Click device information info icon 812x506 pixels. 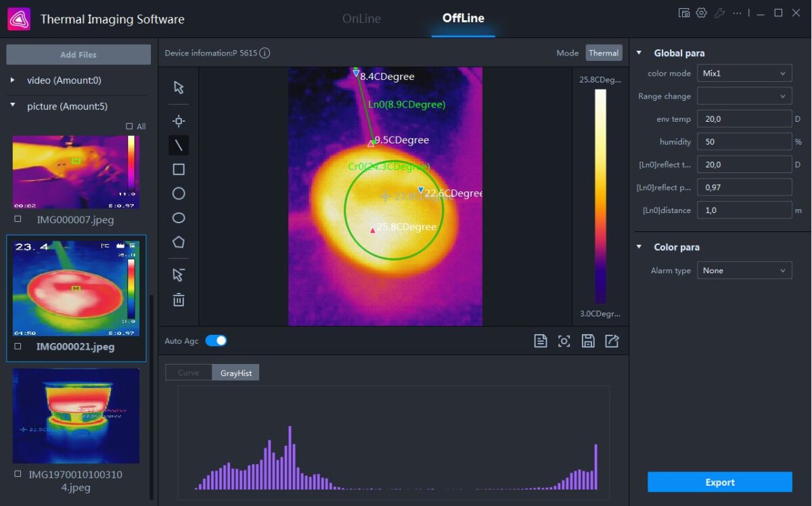point(265,53)
